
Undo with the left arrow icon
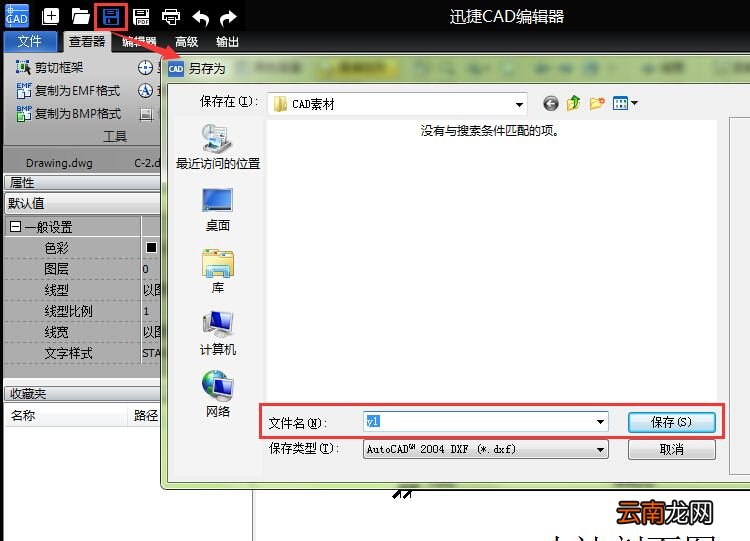click(200, 18)
